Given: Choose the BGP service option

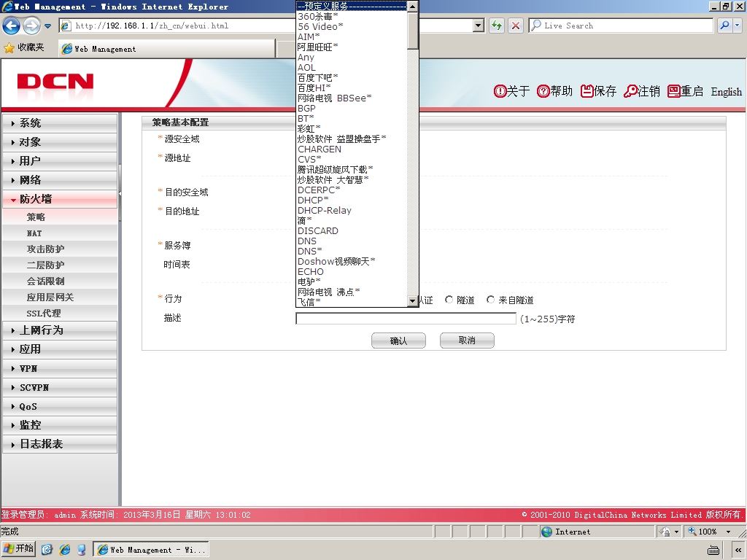Looking at the screenshot, I should 352,109.
